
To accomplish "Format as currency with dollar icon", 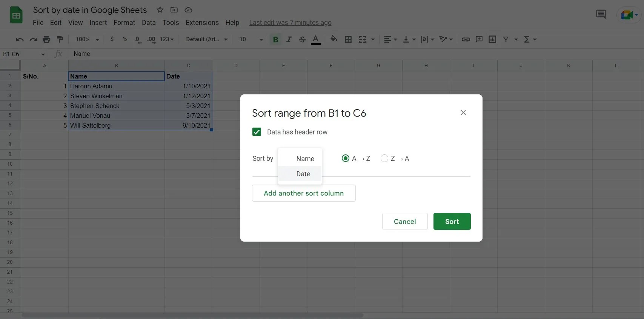I will coord(112,39).
